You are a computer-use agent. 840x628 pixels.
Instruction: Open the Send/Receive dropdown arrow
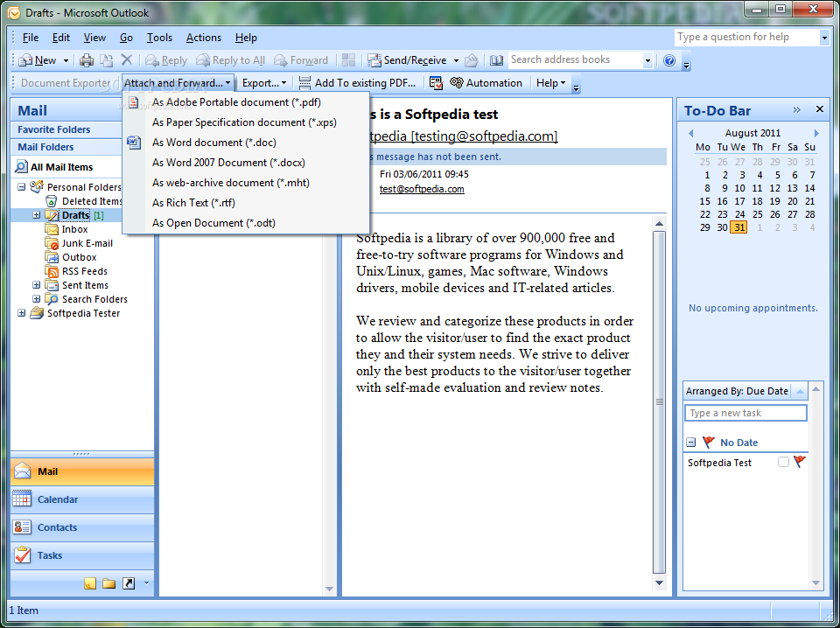point(456,60)
